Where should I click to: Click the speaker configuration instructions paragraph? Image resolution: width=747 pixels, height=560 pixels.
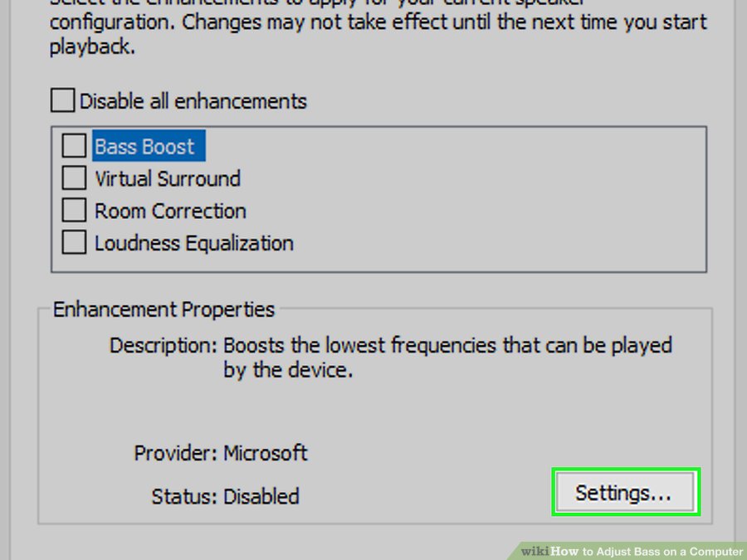(378, 27)
